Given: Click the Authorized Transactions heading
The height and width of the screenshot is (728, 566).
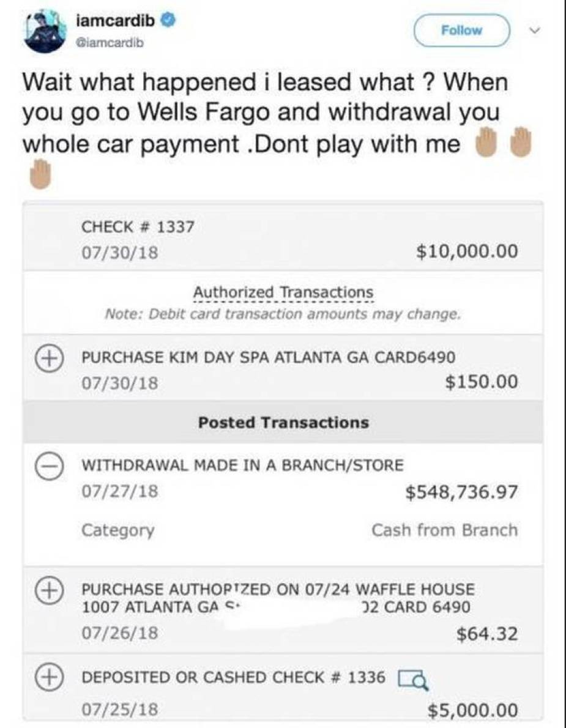Looking at the screenshot, I should [x=283, y=292].
